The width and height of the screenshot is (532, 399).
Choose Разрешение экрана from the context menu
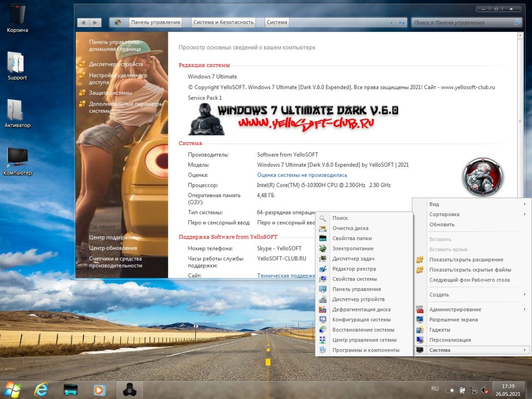click(453, 320)
